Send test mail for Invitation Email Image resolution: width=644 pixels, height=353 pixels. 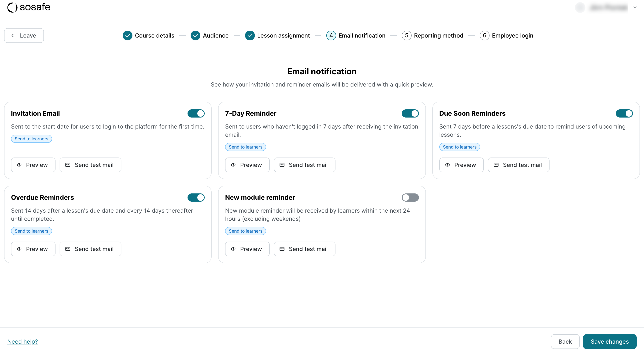click(91, 165)
